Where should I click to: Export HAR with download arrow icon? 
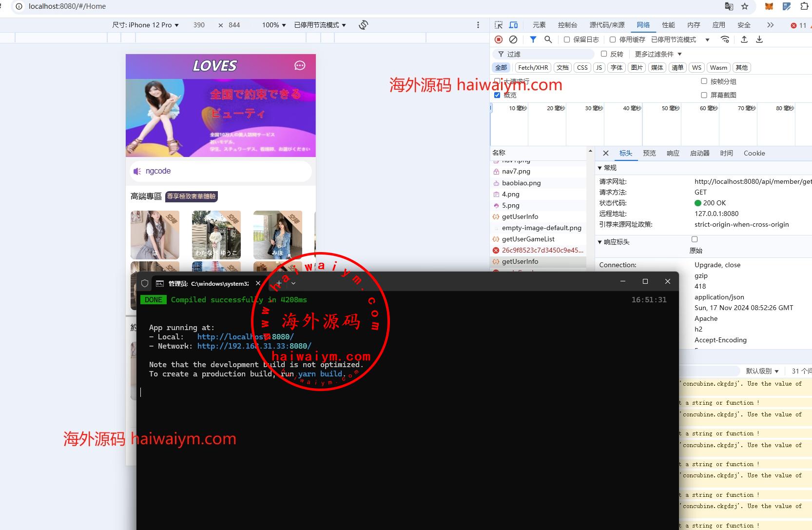[x=759, y=39]
